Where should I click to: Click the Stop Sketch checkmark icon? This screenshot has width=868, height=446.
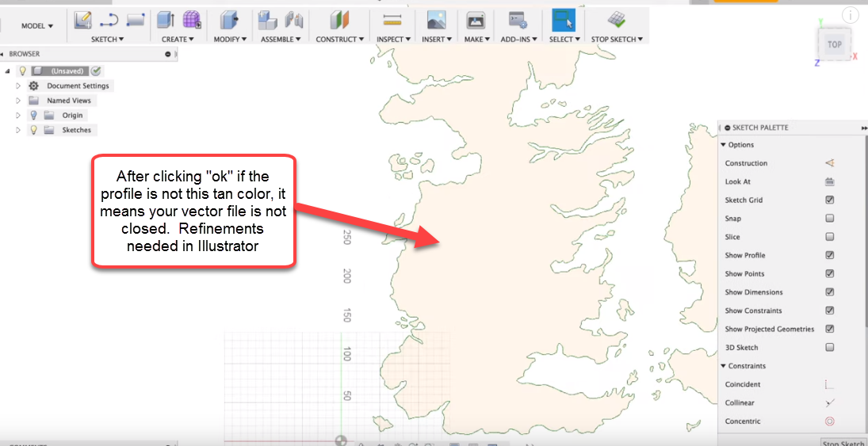click(616, 21)
